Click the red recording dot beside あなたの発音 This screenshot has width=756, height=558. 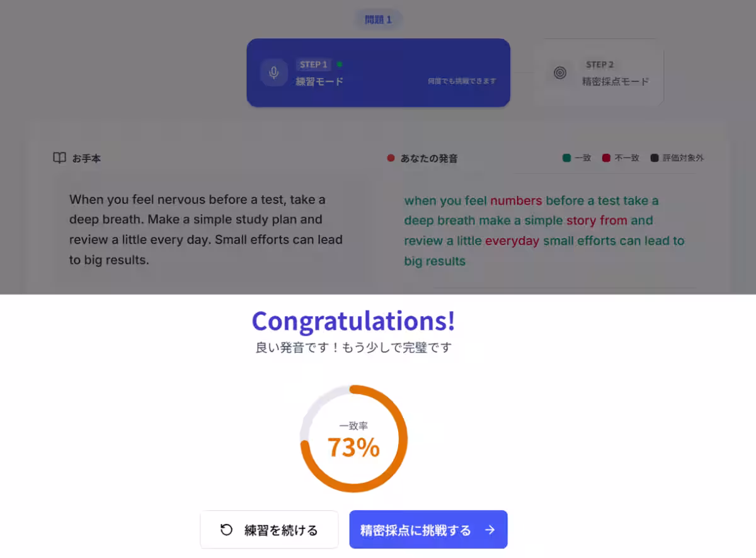[x=391, y=158]
